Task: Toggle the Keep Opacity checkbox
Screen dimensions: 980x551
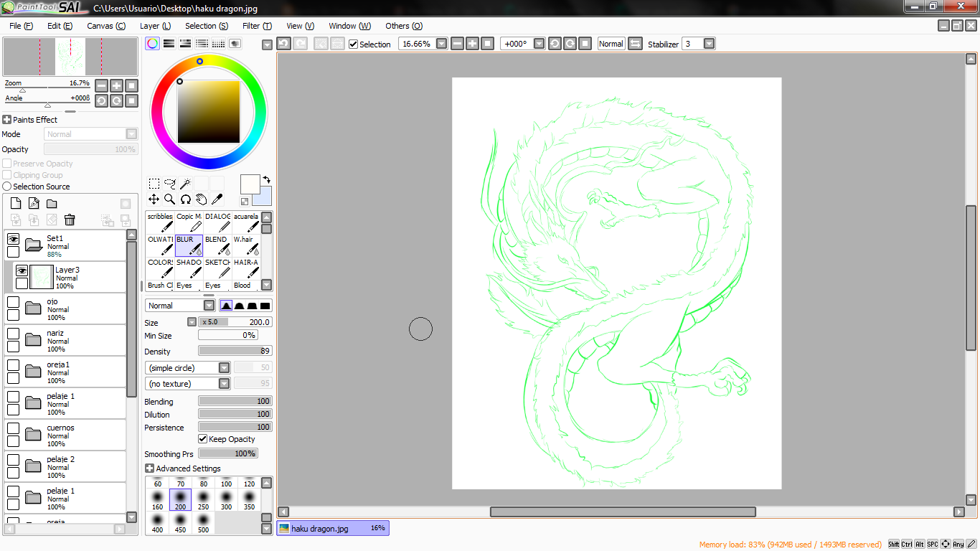Action: pos(203,439)
